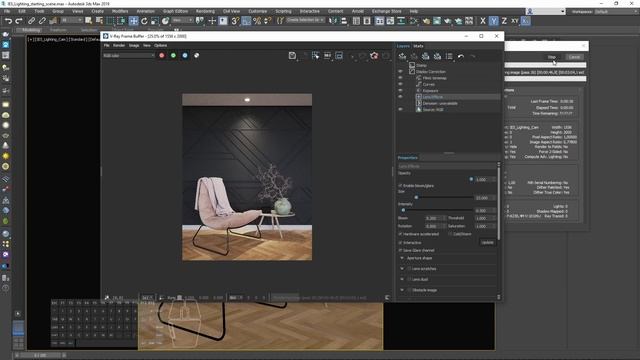This screenshot has width=640, height=360.
Task: Open the Rendering menu in 3ds Max
Action: 205,11
